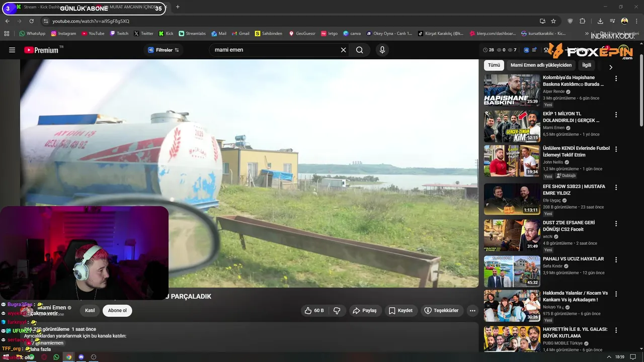Open the Twitter bookmark

coord(143,34)
